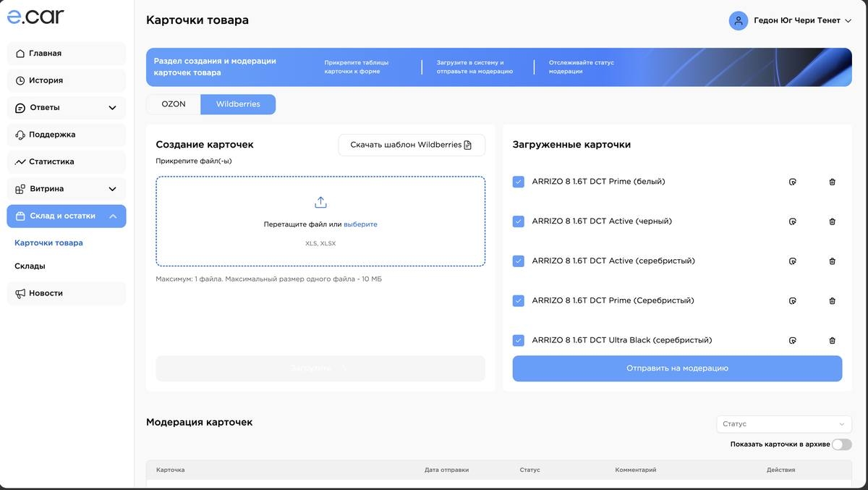This screenshot has width=868, height=490.
Task: Click edit icon for ARRIZO 8 Prime (белый)
Action: coord(792,182)
